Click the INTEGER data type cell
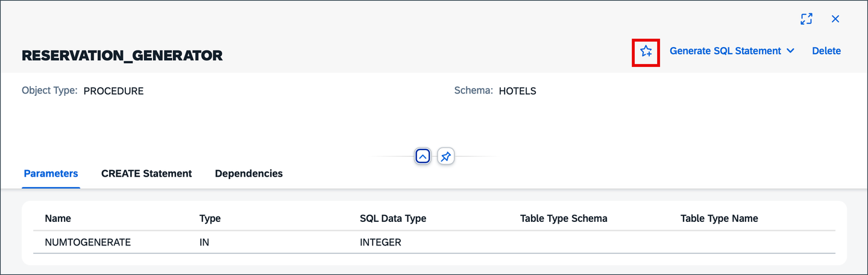Viewport: 868px width, 275px height. pos(380,242)
